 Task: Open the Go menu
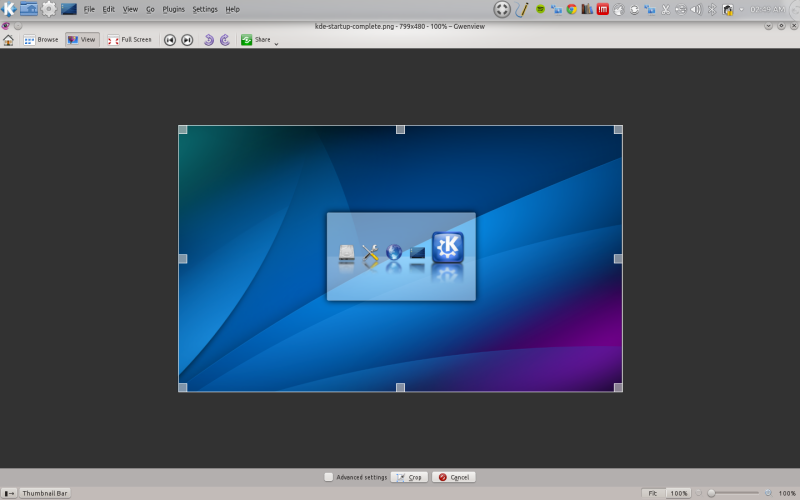(x=150, y=9)
